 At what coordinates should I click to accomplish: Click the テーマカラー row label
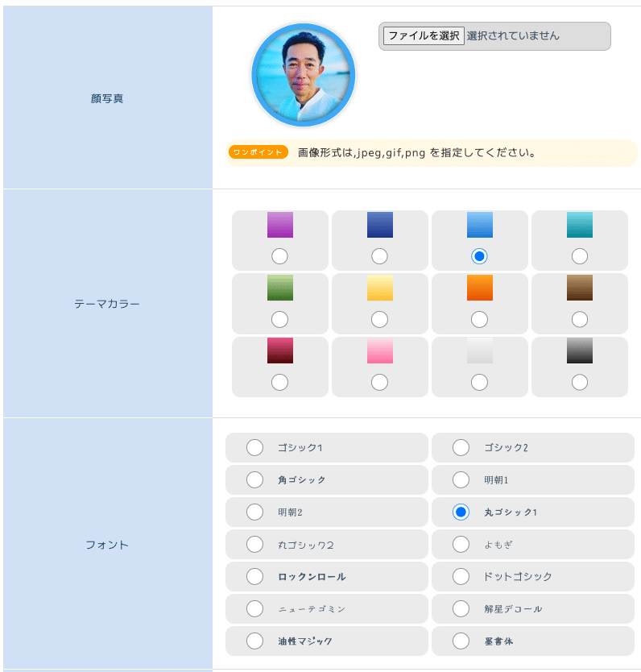[x=107, y=304]
